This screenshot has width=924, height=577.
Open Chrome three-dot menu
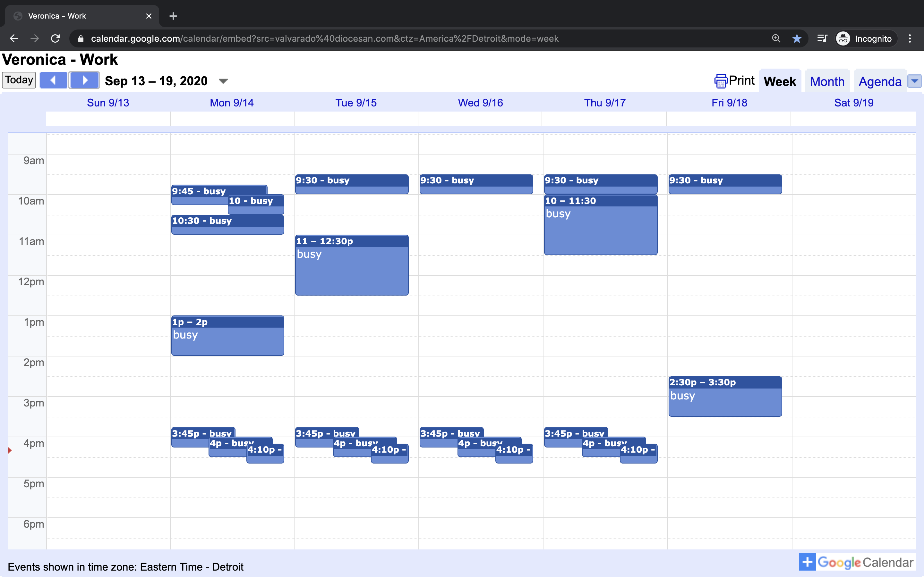[x=910, y=38]
